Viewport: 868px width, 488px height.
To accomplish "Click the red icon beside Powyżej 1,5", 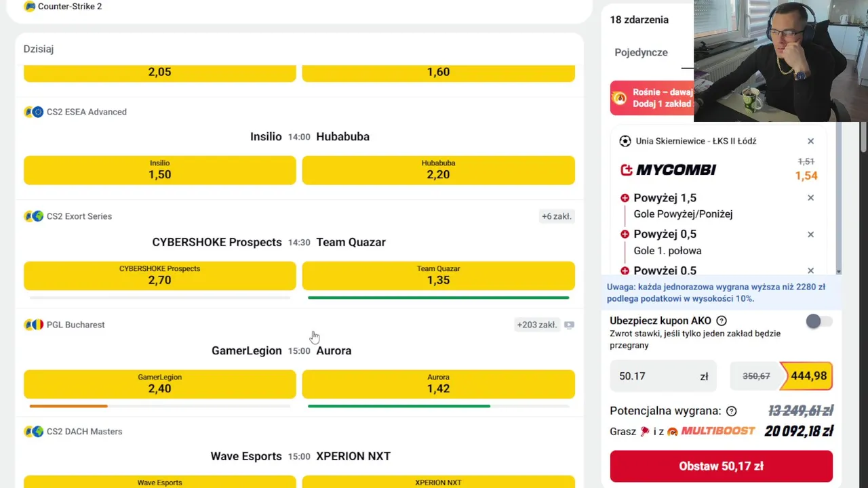I will pyautogui.click(x=625, y=198).
